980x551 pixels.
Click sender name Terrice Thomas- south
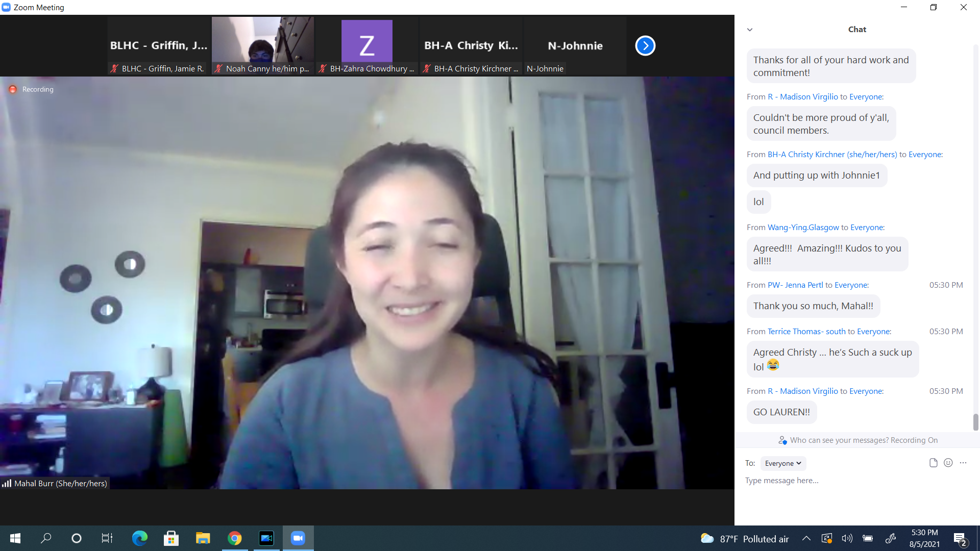click(x=806, y=332)
